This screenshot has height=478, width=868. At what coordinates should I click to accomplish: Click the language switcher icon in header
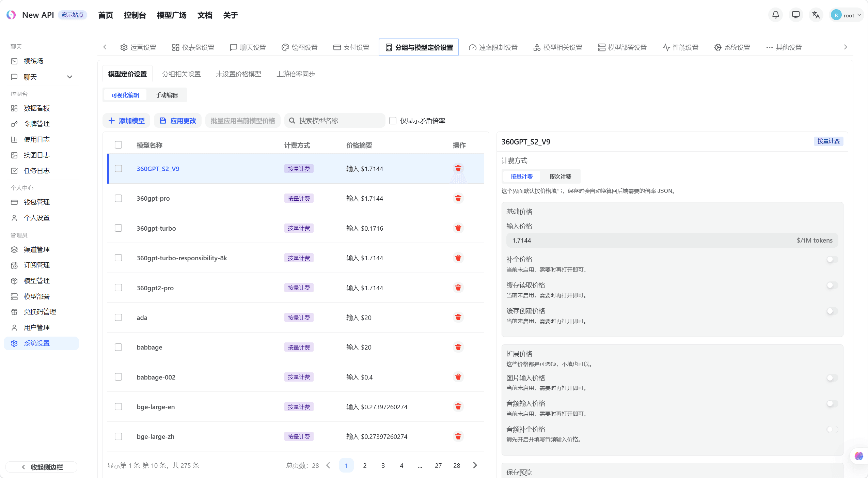pos(816,15)
